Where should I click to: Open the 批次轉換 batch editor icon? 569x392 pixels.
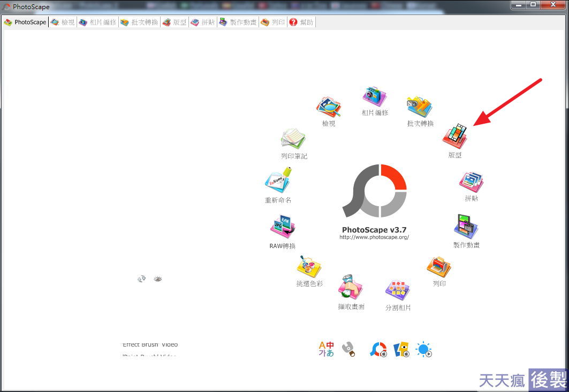[x=420, y=107]
